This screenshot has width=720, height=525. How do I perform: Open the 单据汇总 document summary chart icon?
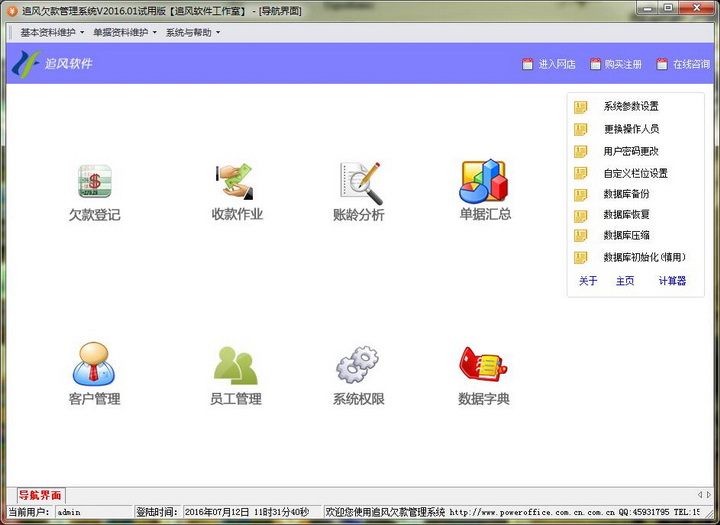(484, 181)
